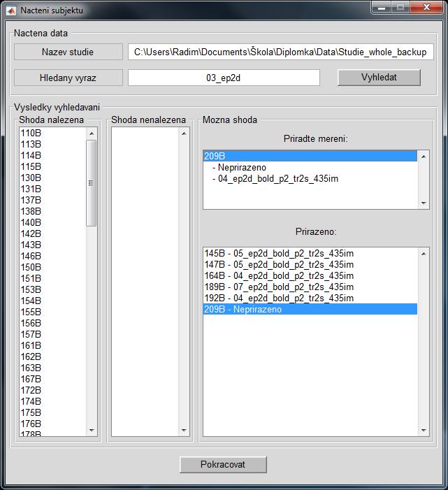Image resolution: width=448 pixels, height=490 pixels.
Task: Click the Vyhledat search button
Action: tap(379, 78)
